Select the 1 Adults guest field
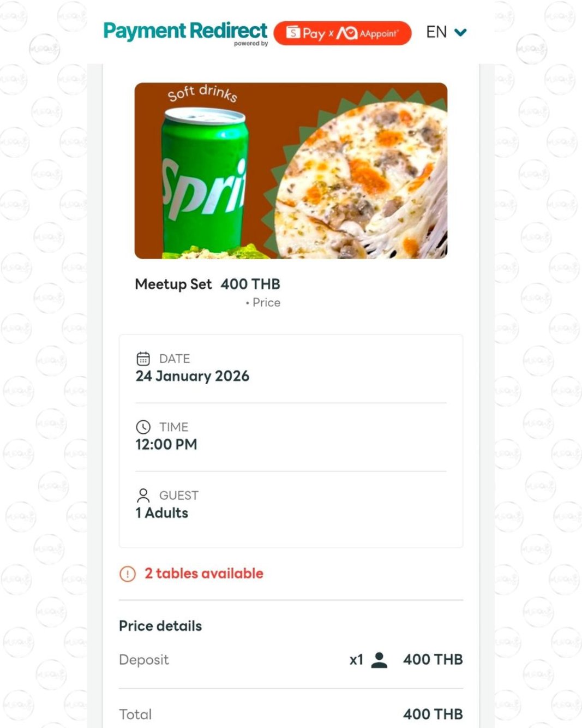The image size is (582, 728). pos(162,513)
